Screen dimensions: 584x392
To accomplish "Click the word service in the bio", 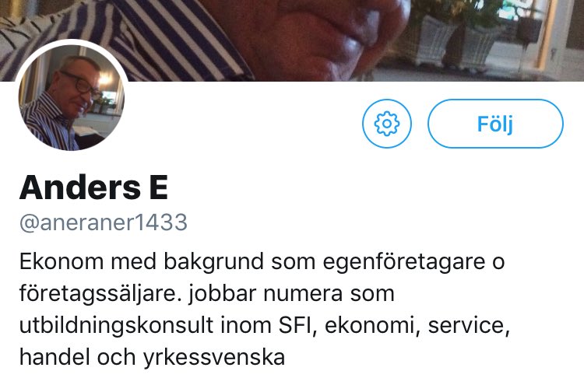I will pos(469,326).
